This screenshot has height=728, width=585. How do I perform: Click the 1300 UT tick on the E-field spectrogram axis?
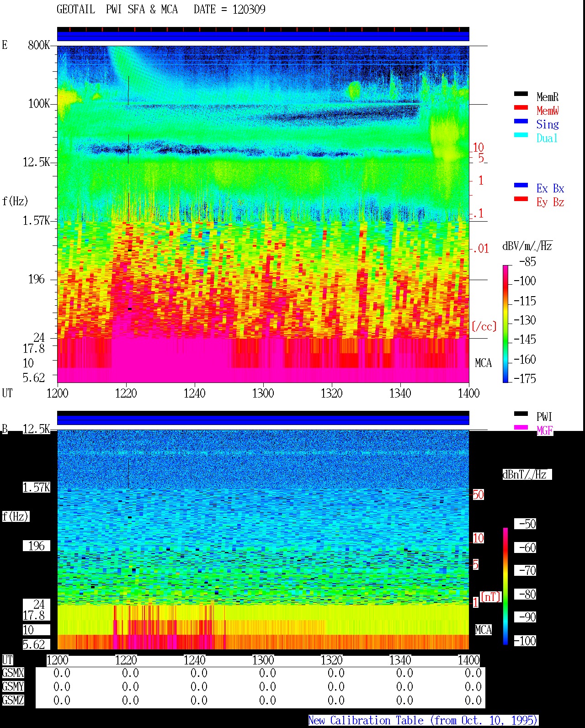click(x=263, y=393)
